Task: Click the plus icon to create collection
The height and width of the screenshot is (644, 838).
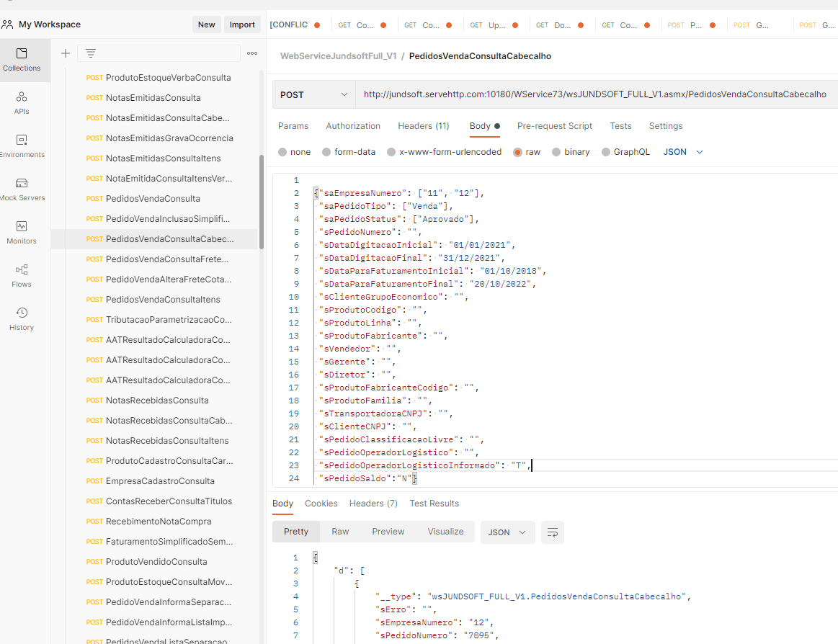Action: [x=66, y=53]
